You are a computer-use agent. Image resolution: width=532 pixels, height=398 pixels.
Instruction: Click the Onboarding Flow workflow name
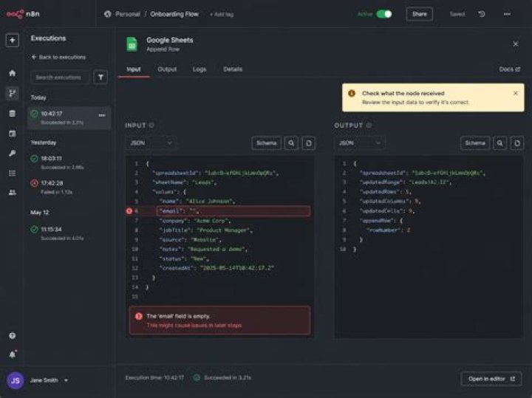tap(174, 14)
